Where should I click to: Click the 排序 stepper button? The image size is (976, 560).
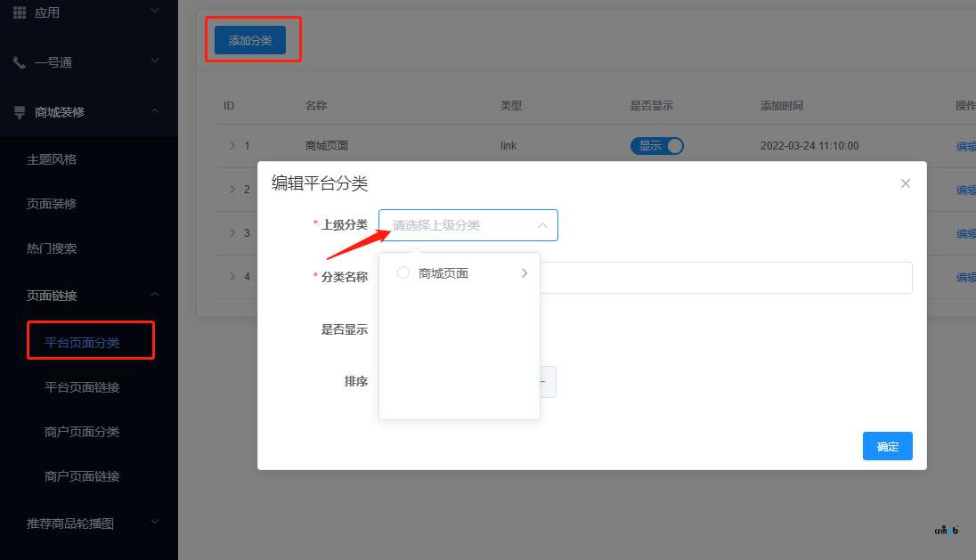pos(547,381)
